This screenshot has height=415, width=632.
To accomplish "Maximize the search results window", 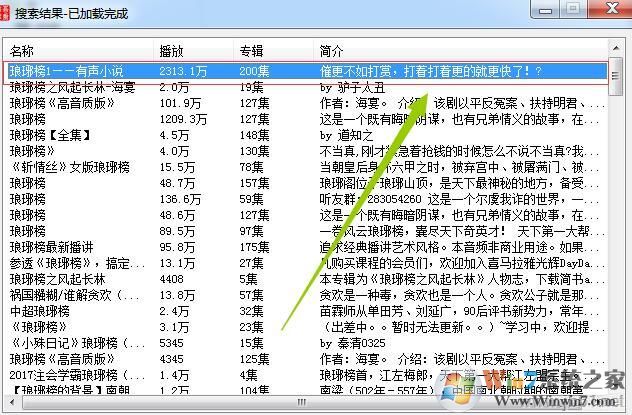I will [x=573, y=9].
